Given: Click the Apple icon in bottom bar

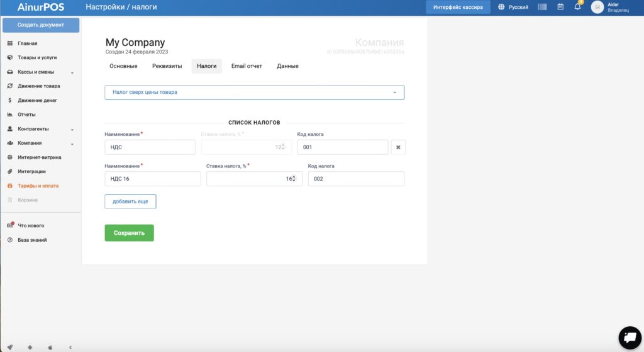Looking at the screenshot, I should (x=50, y=347).
